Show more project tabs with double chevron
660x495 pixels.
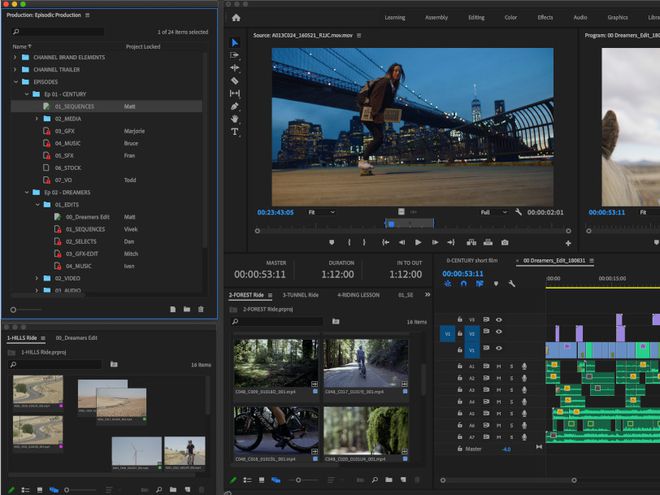coord(428,295)
